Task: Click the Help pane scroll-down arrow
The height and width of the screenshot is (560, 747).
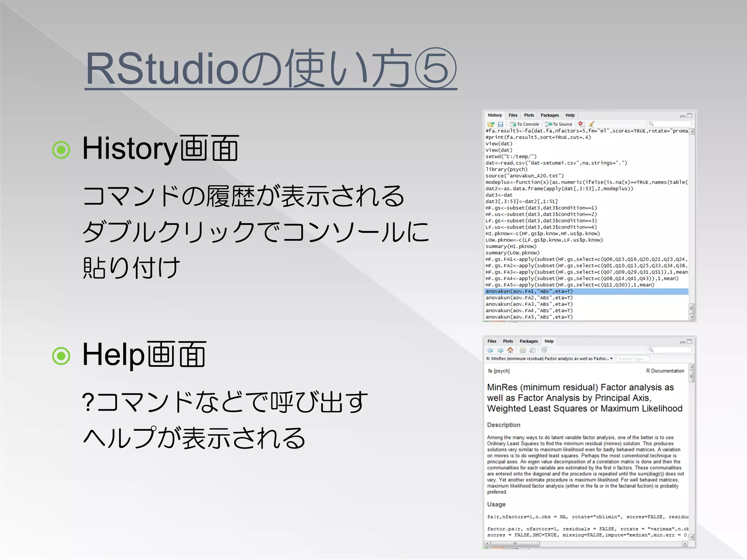Action: coord(692,537)
